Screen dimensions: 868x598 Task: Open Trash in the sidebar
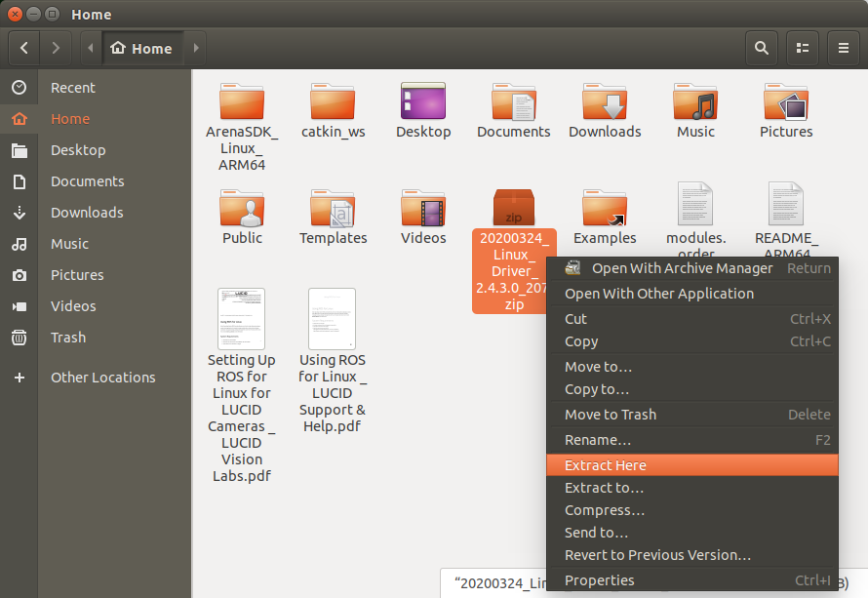[x=68, y=338]
